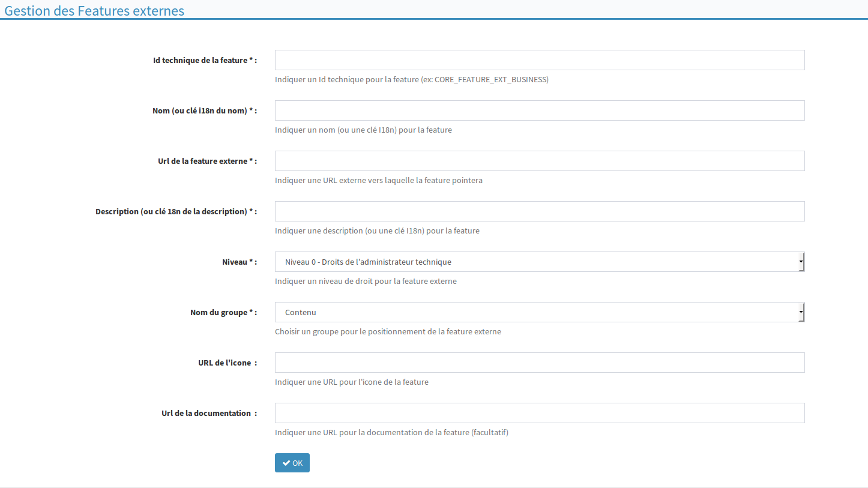Click the helper text about documentation being facultatif
The width and height of the screenshot is (868, 488).
coord(392,432)
